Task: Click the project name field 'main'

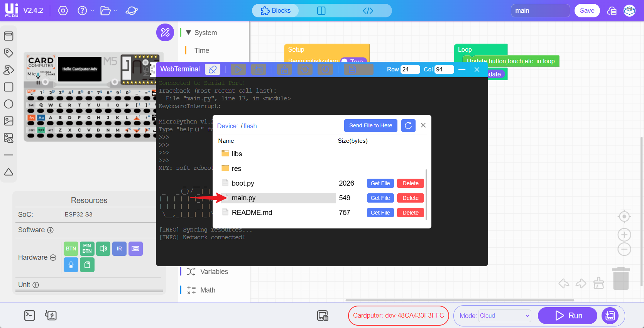Action: coord(540,10)
